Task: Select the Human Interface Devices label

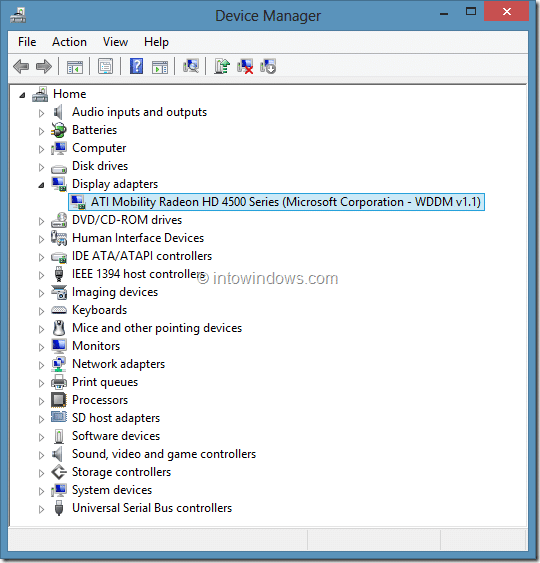Action: (138, 238)
